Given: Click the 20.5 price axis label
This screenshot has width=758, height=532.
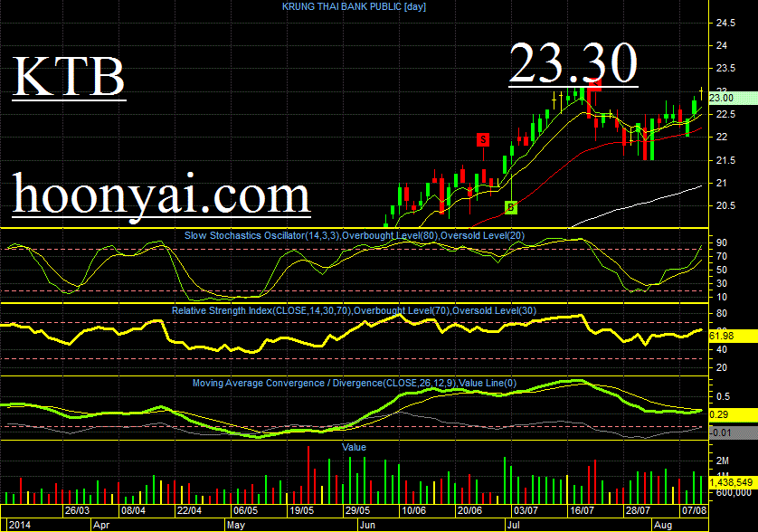Looking at the screenshot, I should pyautogui.click(x=725, y=205).
